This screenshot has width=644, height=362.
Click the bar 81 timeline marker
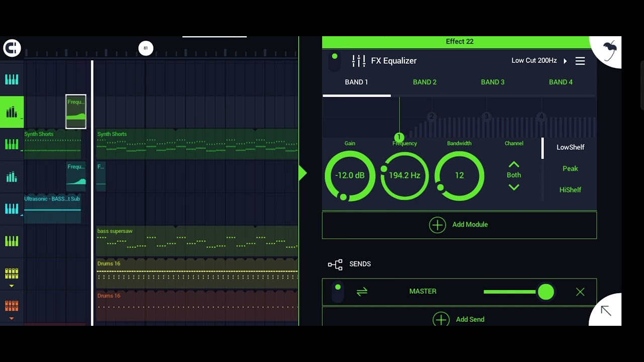[x=145, y=48]
